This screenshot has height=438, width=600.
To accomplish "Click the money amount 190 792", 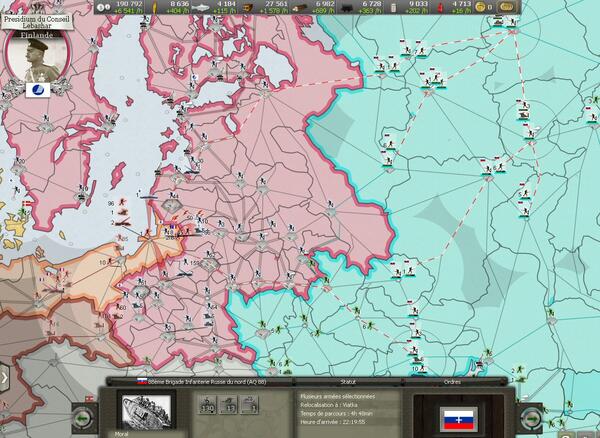I will pyautogui.click(x=129, y=4).
